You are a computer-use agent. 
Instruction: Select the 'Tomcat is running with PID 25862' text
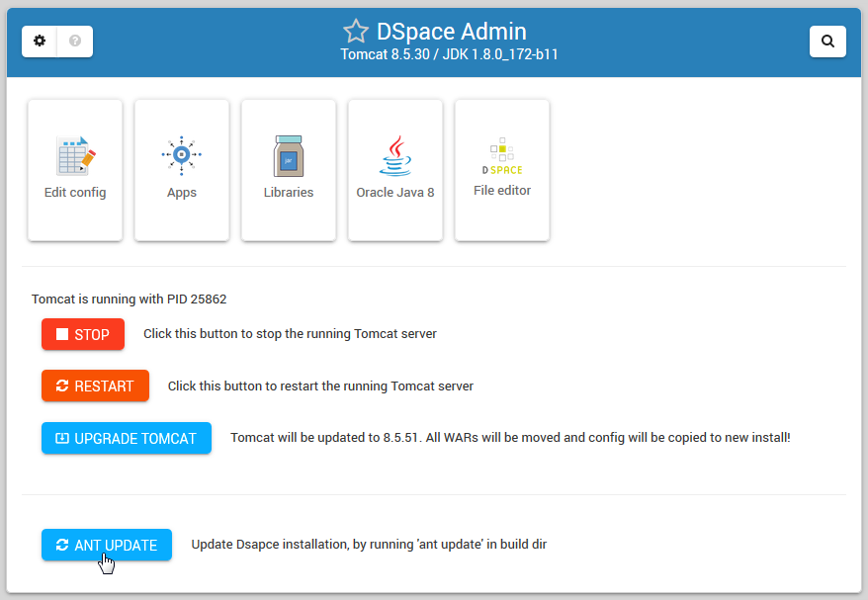point(129,299)
